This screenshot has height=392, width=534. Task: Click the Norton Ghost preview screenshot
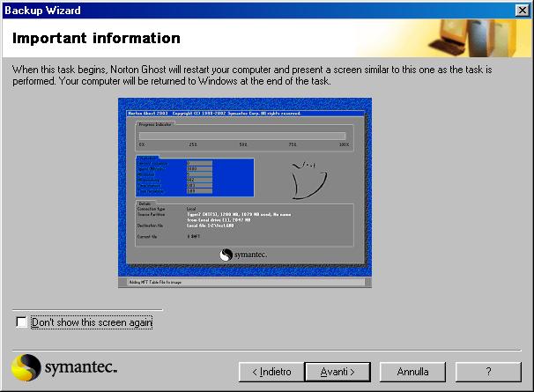tap(245, 193)
